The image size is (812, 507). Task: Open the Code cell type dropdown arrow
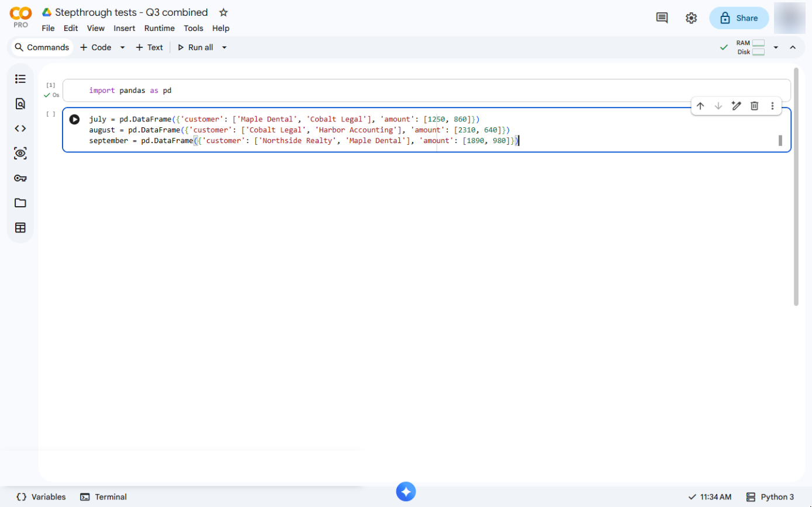tap(122, 47)
